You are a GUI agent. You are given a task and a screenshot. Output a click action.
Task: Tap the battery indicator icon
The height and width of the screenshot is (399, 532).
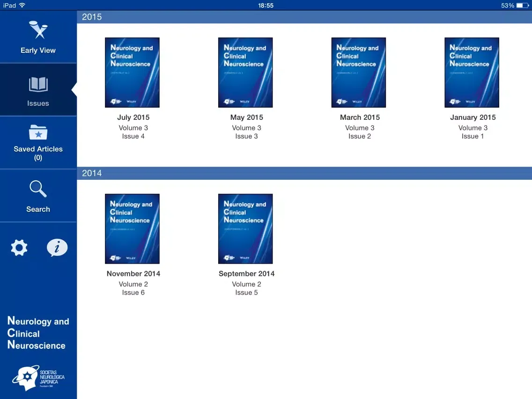click(523, 6)
